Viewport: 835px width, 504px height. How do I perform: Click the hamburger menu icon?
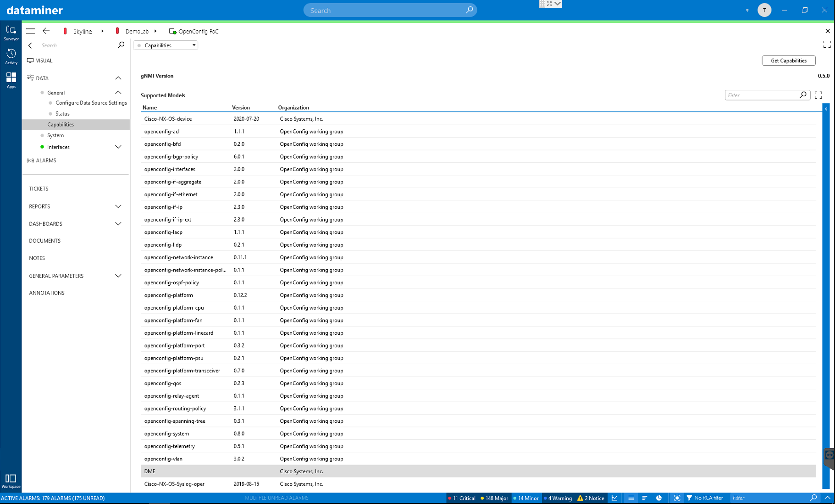pyautogui.click(x=30, y=31)
